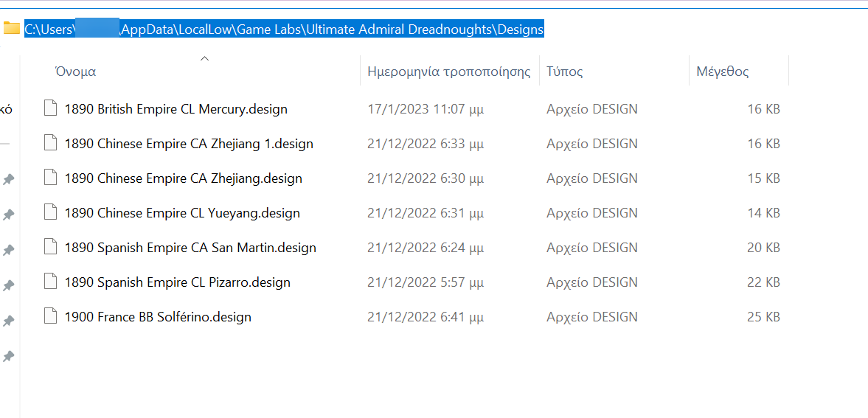Click the folder icon in the address bar
The image size is (868, 418).
click(x=11, y=28)
